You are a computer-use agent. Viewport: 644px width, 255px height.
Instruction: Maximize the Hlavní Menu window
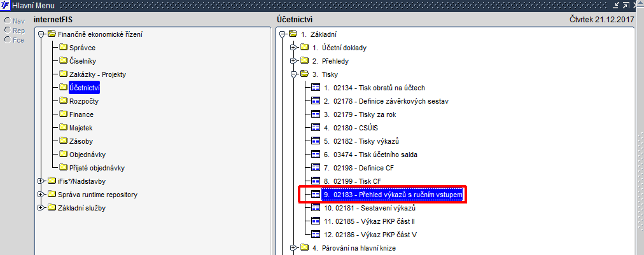626,5
